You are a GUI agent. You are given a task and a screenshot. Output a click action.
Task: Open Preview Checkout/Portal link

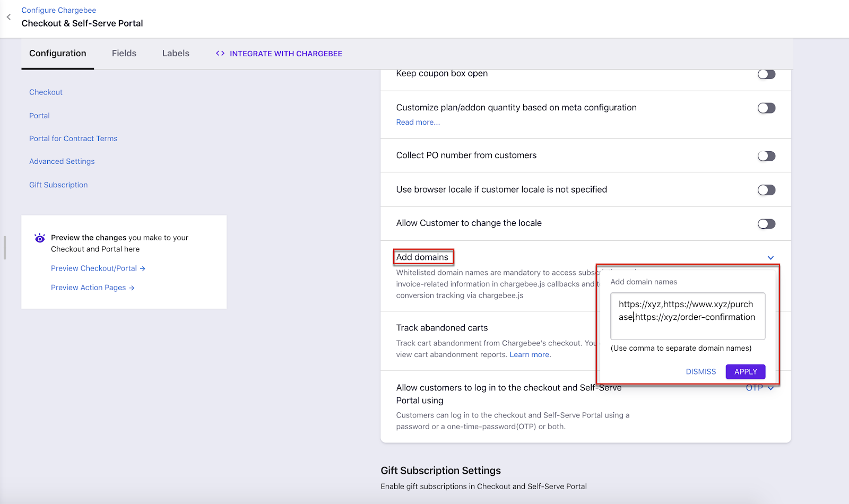point(98,268)
